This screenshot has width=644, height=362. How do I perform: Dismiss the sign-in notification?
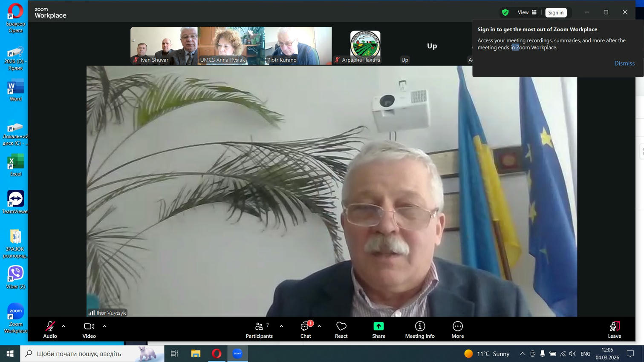(x=624, y=63)
